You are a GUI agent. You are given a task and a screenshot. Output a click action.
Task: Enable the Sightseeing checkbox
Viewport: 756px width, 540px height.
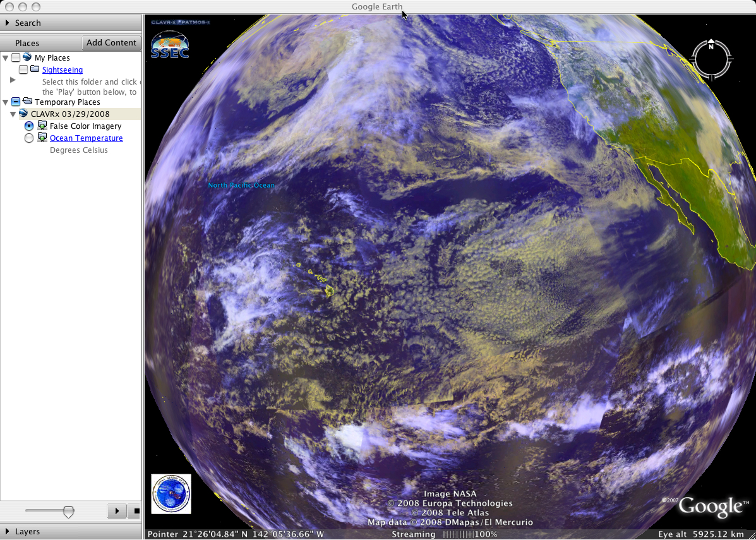(x=23, y=70)
